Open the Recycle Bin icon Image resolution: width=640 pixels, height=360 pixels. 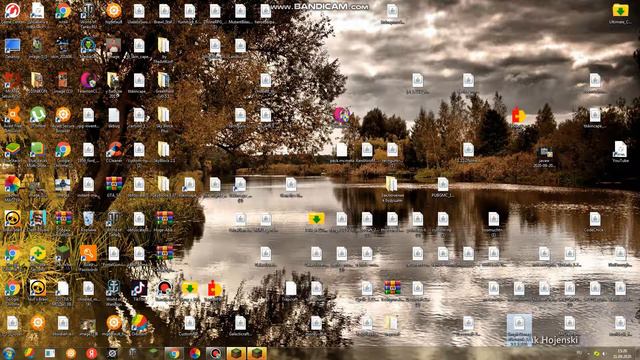click(88, 219)
